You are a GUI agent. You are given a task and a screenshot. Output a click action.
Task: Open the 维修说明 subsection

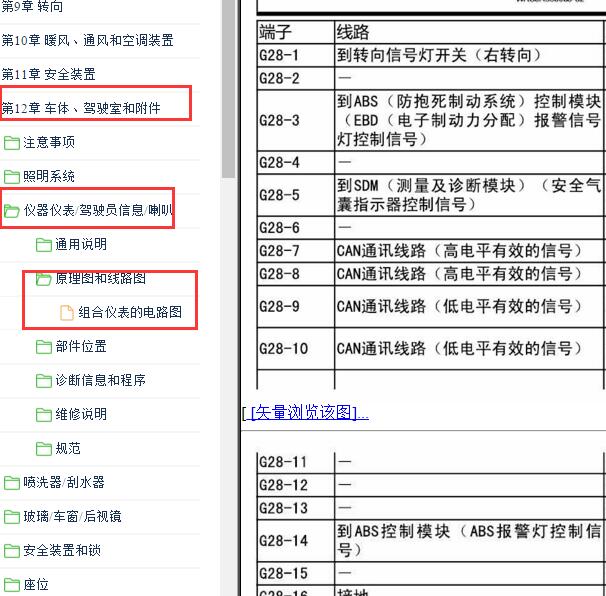pyautogui.click(x=81, y=414)
